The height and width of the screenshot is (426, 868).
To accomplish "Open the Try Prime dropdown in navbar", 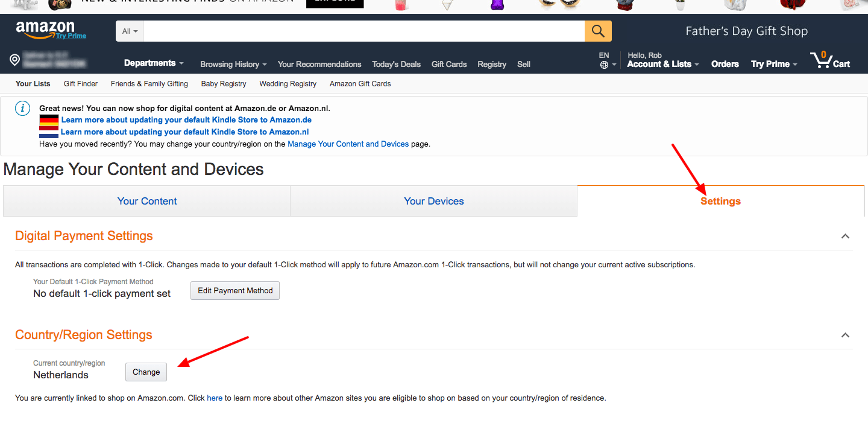I will (774, 64).
